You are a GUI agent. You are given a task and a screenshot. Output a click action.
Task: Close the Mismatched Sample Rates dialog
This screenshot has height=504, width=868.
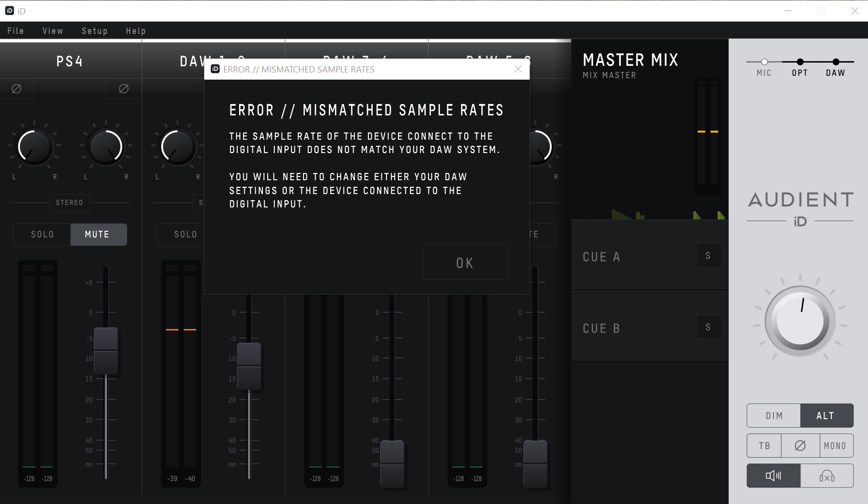tap(518, 69)
